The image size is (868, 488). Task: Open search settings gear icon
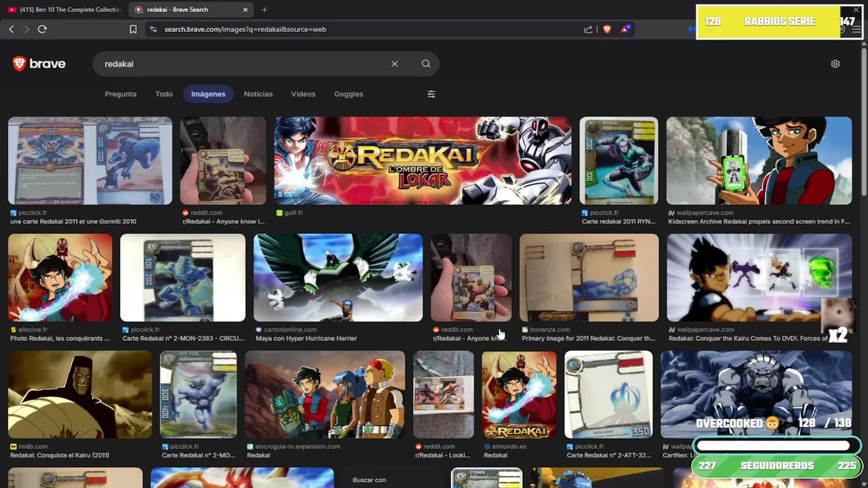(x=835, y=64)
